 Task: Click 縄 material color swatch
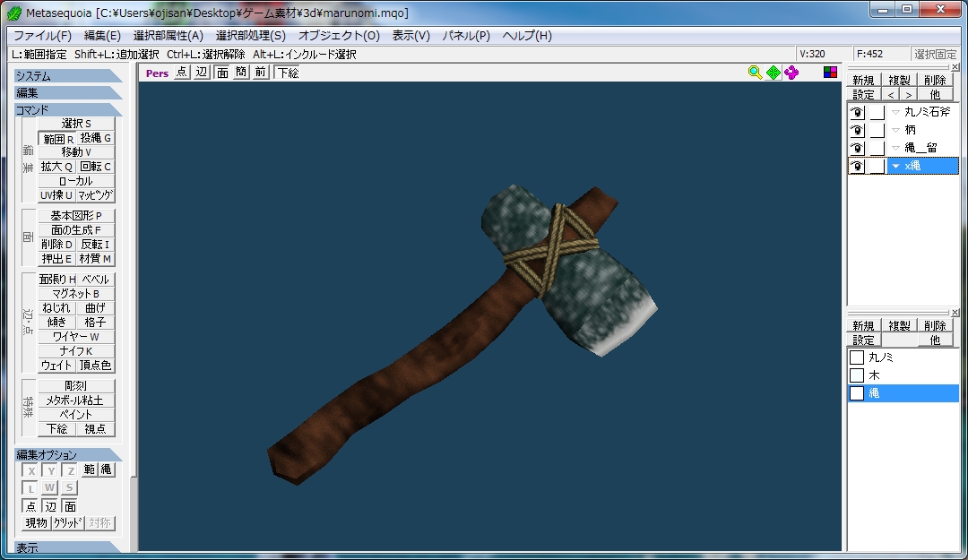[857, 393]
